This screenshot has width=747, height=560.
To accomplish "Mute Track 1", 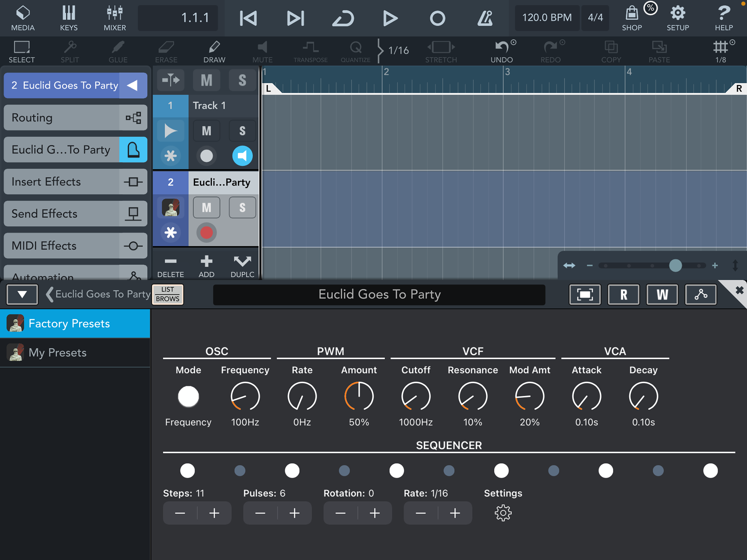I will (x=206, y=131).
